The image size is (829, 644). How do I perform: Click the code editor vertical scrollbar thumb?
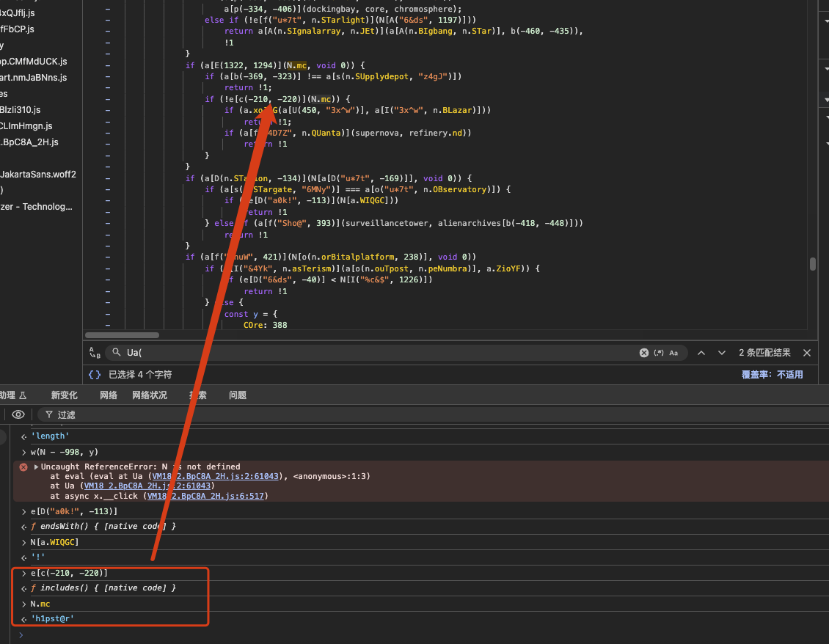tap(812, 264)
